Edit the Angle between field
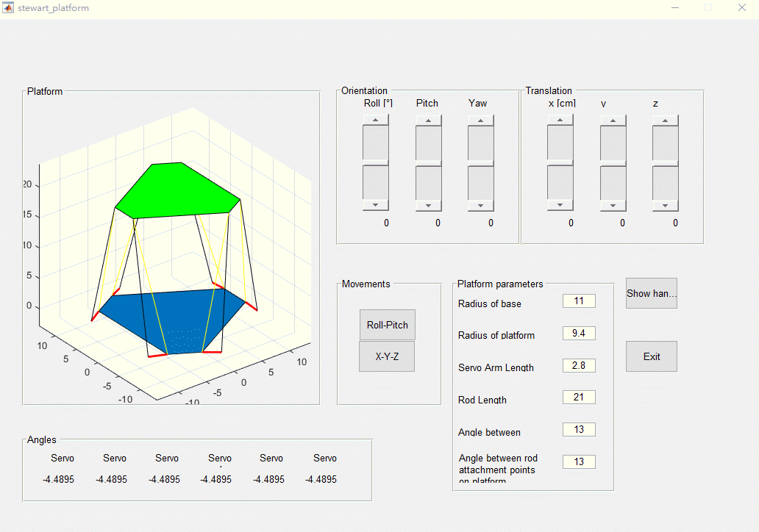759x532 pixels. point(579,429)
